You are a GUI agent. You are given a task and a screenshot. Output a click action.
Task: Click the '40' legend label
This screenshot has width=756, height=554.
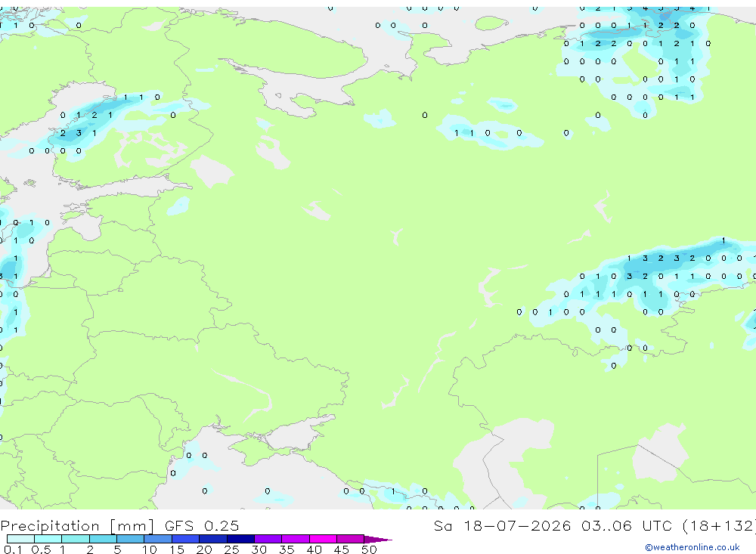[x=314, y=549]
